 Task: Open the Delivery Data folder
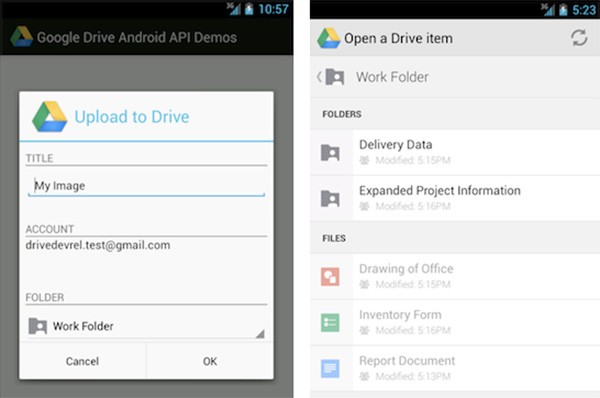(455, 152)
